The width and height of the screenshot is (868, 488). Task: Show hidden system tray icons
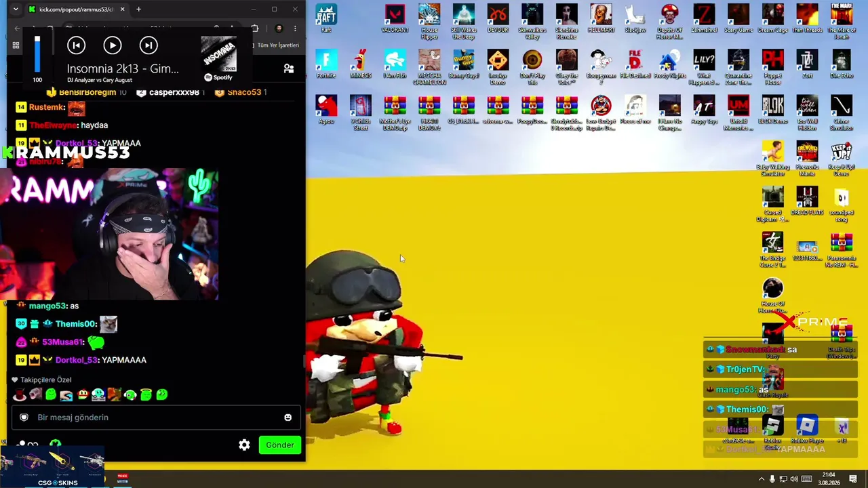pyautogui.click(x=761, y=479)
